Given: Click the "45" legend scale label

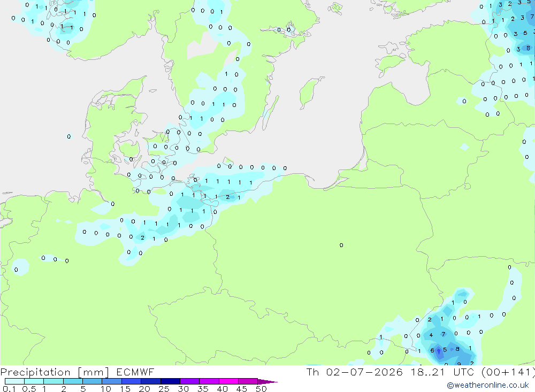Looking at the screenshot, I should click(242, 389).
